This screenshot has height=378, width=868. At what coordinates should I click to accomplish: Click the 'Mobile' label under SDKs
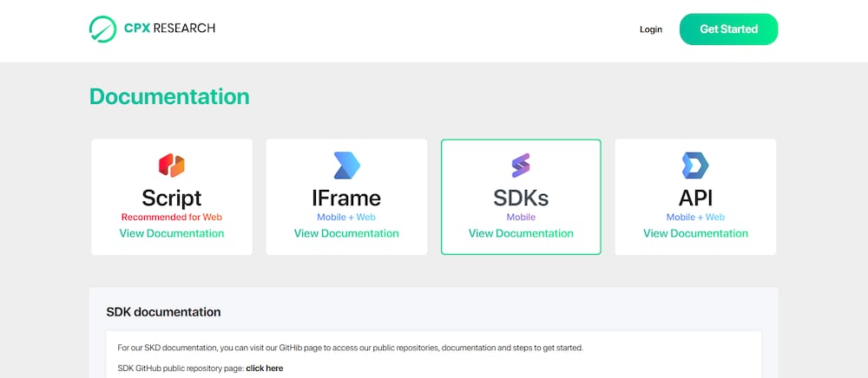pyautogui.click(x=521, y=218)
